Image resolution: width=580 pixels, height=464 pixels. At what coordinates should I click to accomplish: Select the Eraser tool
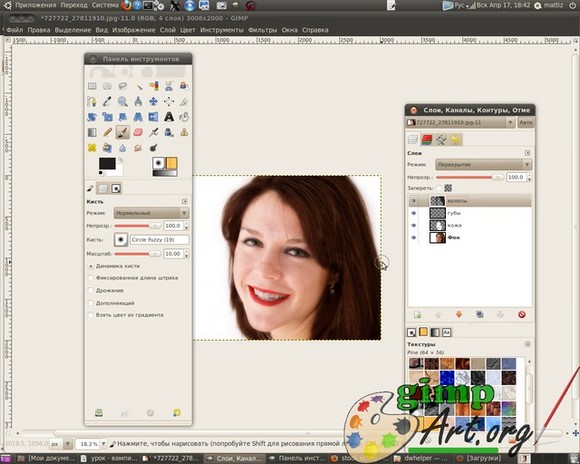tap(138, 132)
